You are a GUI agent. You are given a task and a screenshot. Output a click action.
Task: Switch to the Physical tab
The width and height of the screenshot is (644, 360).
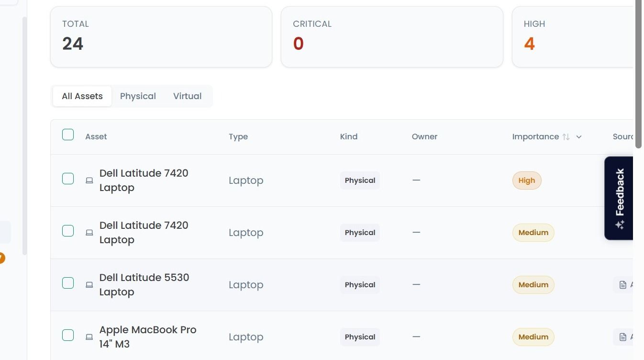(138, 96)
